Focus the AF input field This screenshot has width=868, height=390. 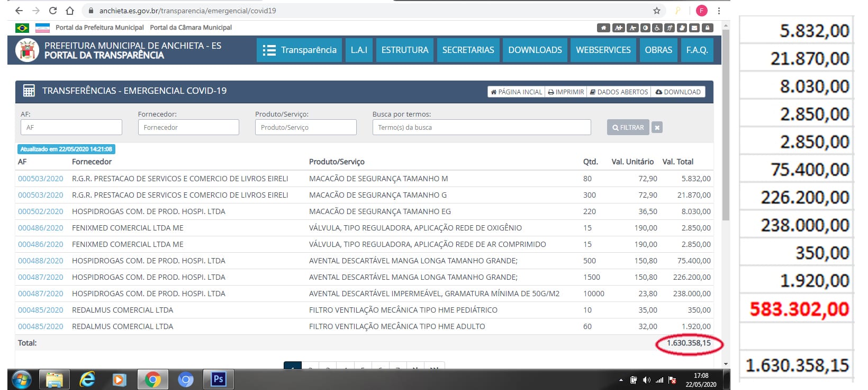click(x=71, y=127)
